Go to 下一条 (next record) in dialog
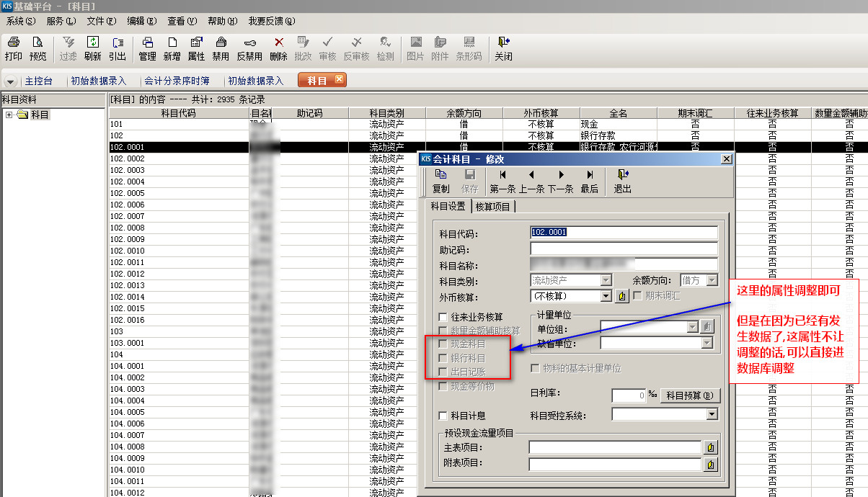The width and height of the screenshot is (868, 497). [560, 182]
